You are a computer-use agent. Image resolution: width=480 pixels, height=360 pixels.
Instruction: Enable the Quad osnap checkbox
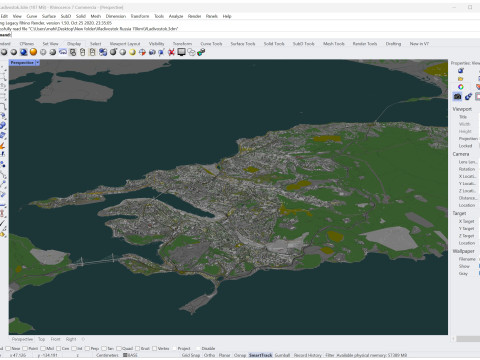tap(119, 348)
